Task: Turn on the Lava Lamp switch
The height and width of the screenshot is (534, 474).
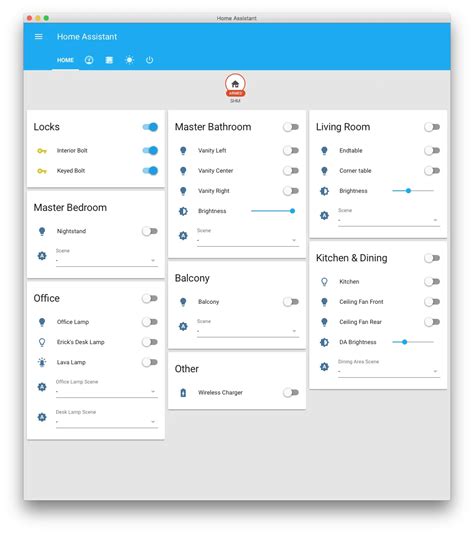Action: pos(150,362)
